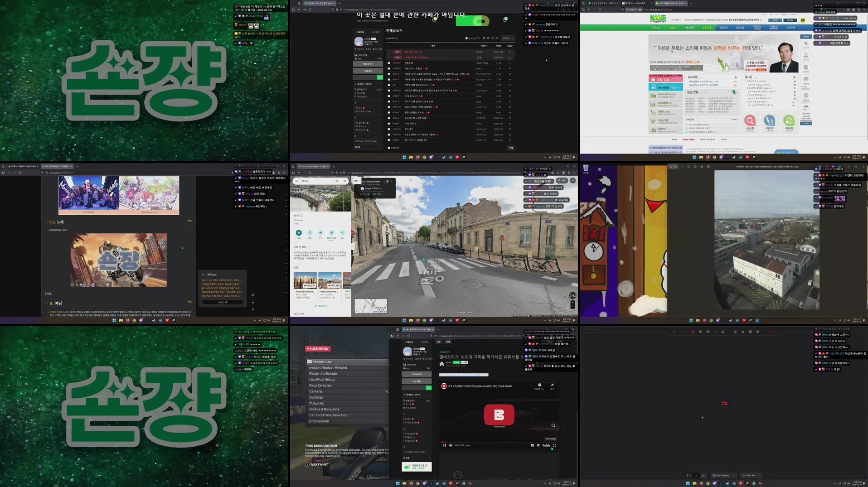Viewport: 868px width, 487px height.
Task: Open the posts-per-page dropdown in cafe list
Action: point(507,38)
